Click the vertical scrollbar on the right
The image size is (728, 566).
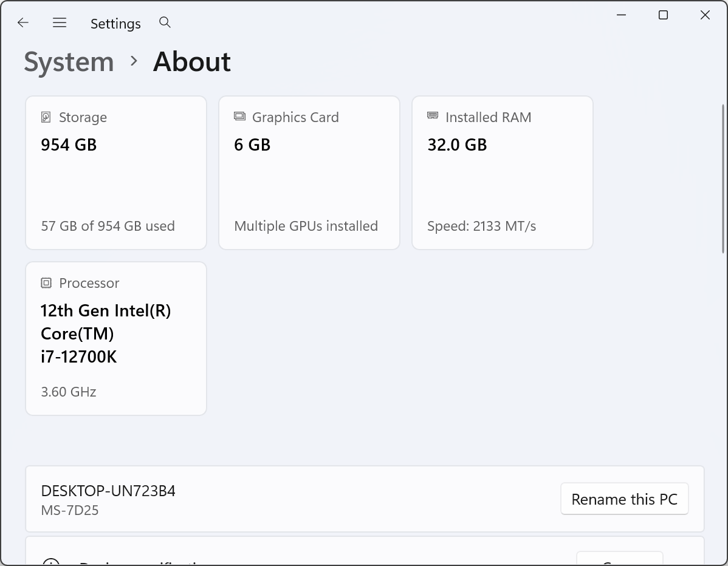(723, 179)
